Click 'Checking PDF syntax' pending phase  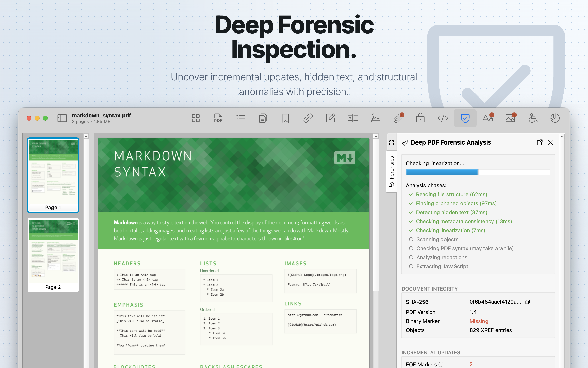[465, 248]
